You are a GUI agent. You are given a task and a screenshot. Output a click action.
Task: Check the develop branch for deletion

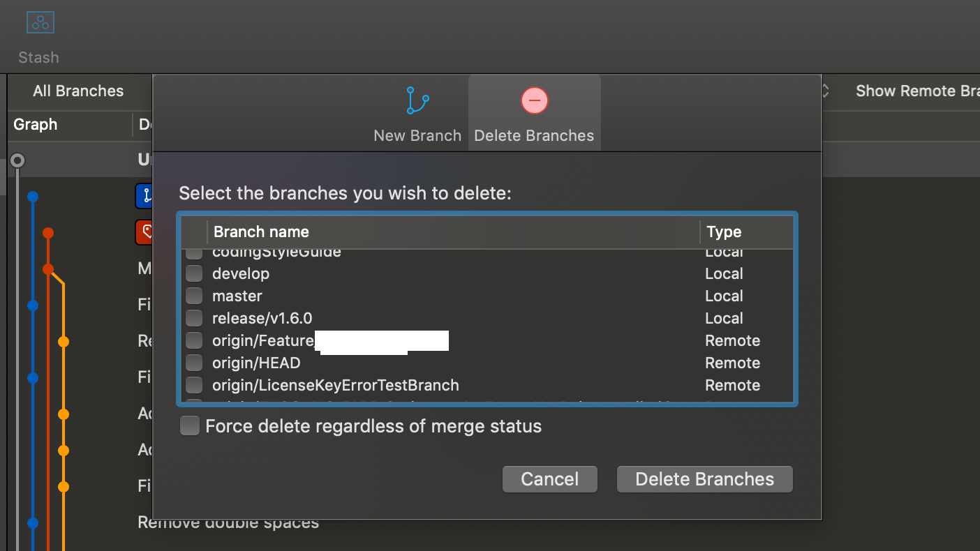(193, 273)
